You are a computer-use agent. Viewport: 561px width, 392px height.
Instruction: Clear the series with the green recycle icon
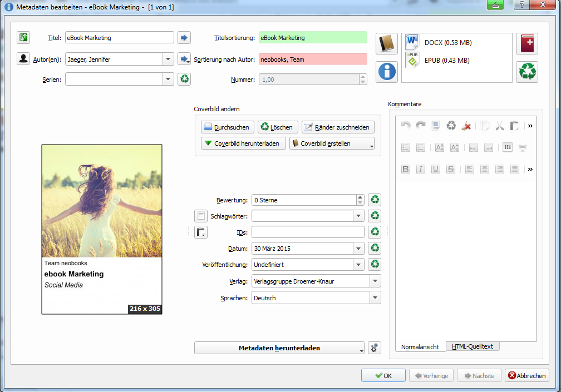click(184, 79)
